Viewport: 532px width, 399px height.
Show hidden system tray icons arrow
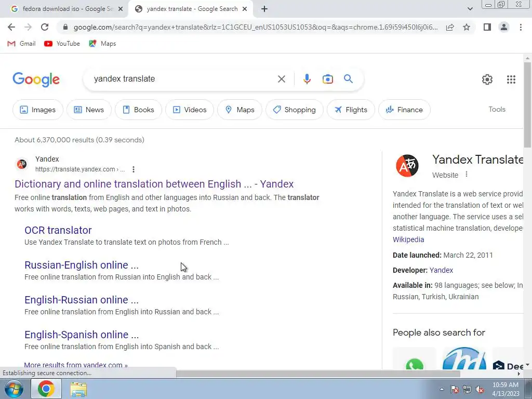(442, 389)
